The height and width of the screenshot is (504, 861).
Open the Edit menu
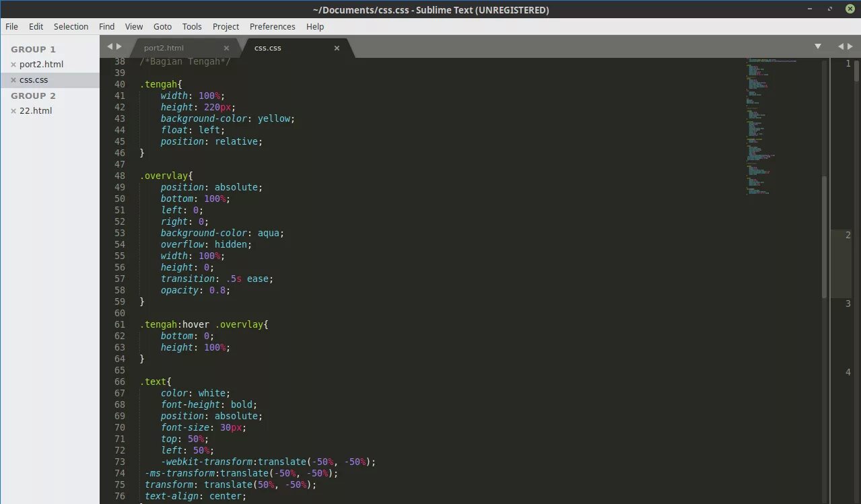pos(36,26)
